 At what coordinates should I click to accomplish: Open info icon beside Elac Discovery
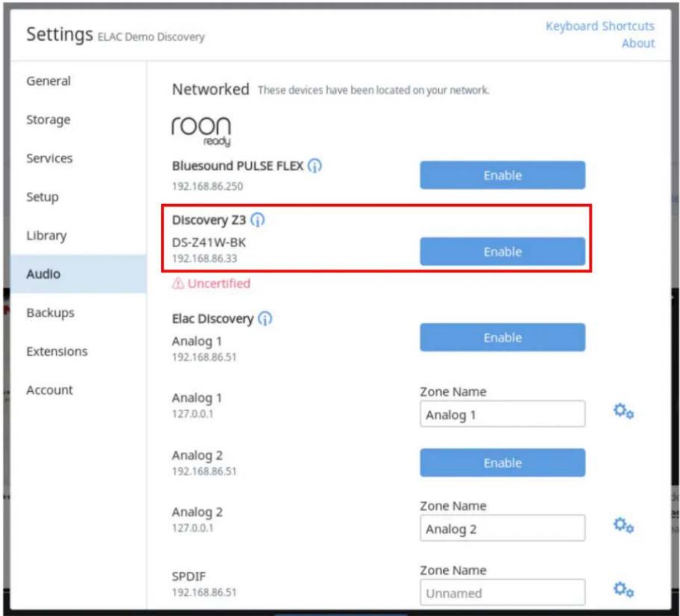pos(265,319)
